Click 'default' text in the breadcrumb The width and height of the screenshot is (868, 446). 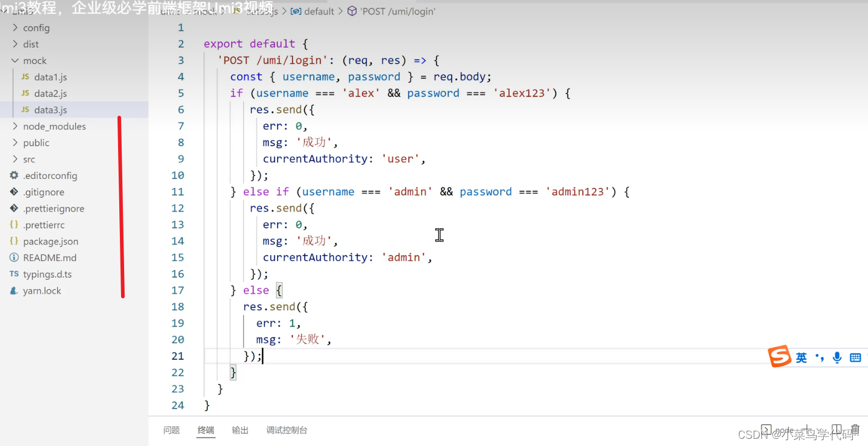[319, 11]
